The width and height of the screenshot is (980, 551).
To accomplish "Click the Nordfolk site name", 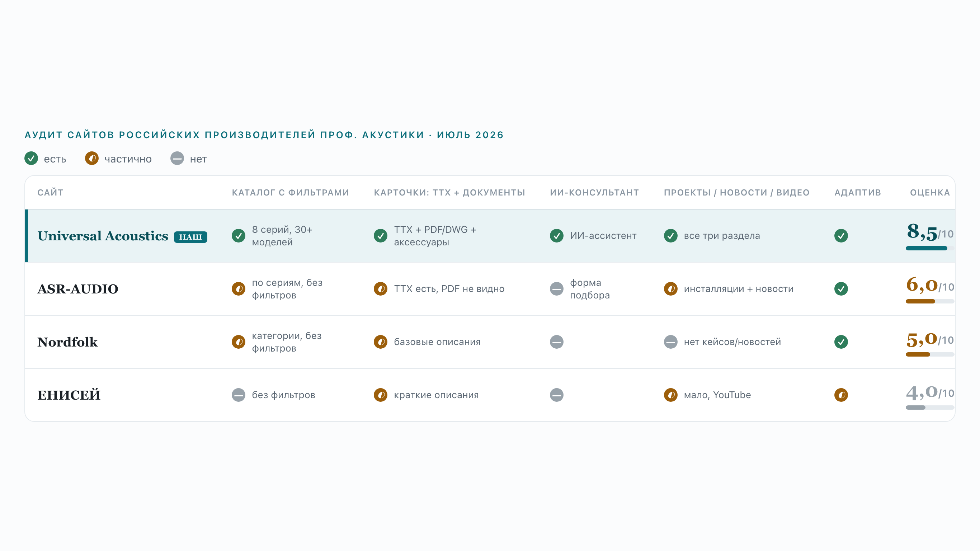I will tap(67, 342).
